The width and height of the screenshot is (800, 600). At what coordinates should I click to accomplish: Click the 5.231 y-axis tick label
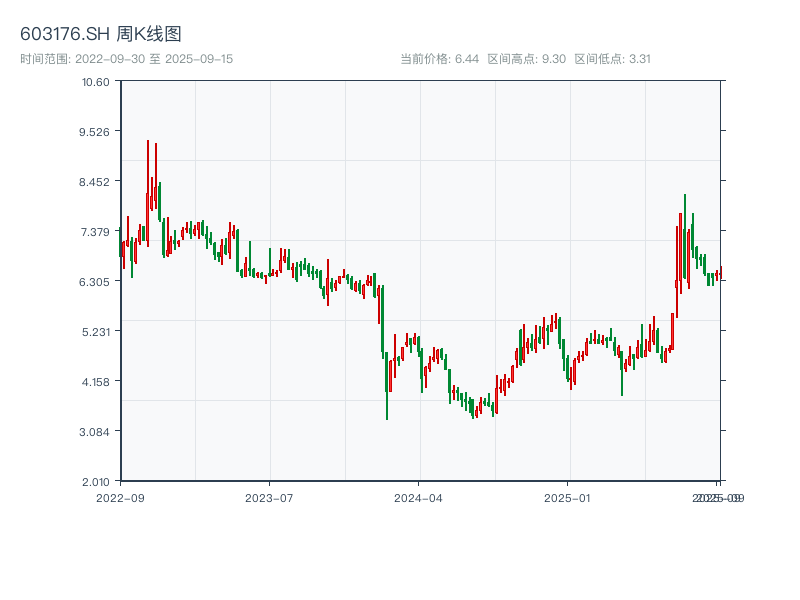(x=96, y=331)
